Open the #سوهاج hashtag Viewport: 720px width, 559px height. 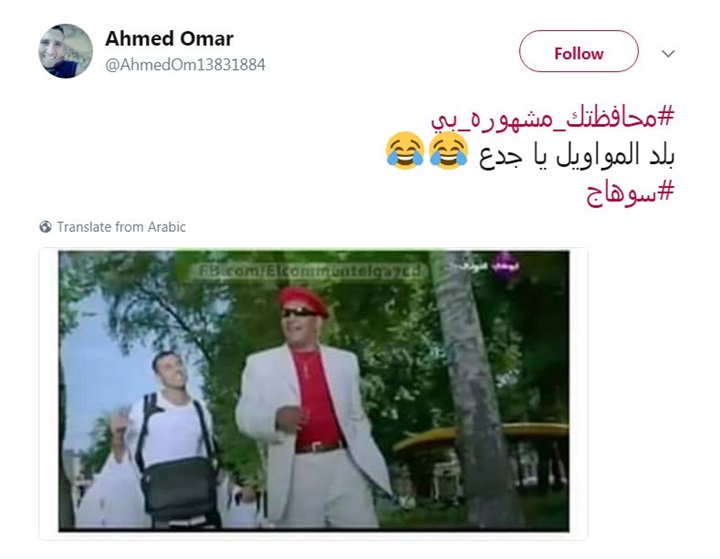point(630,193)
